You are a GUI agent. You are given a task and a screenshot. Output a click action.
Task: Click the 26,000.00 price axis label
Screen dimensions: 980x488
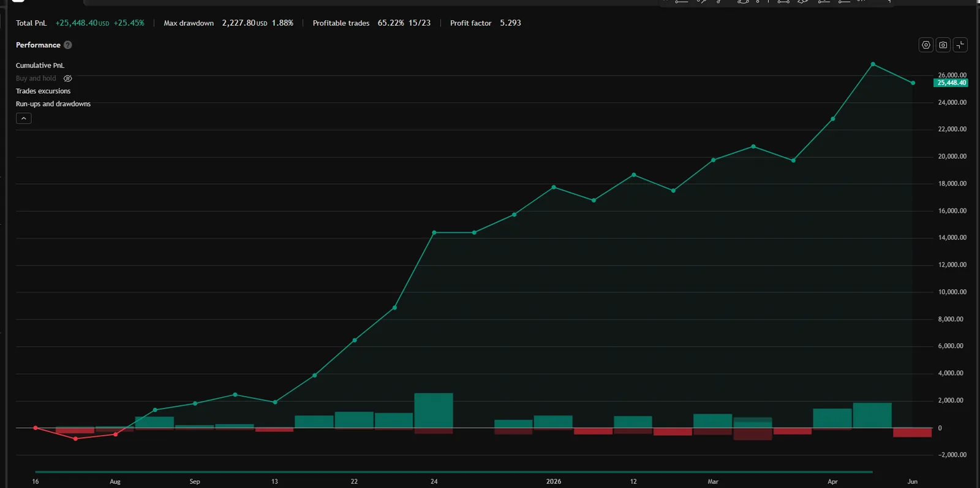[x=952, y=75]
